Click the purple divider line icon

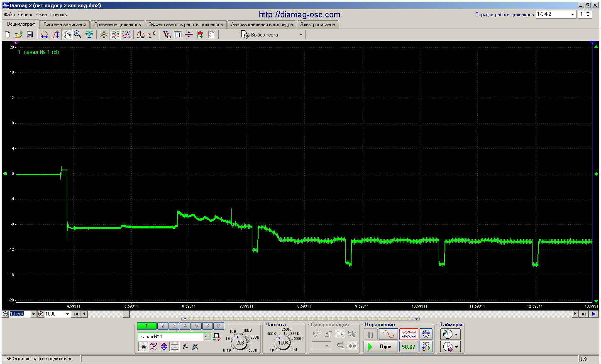click(189, 35)
